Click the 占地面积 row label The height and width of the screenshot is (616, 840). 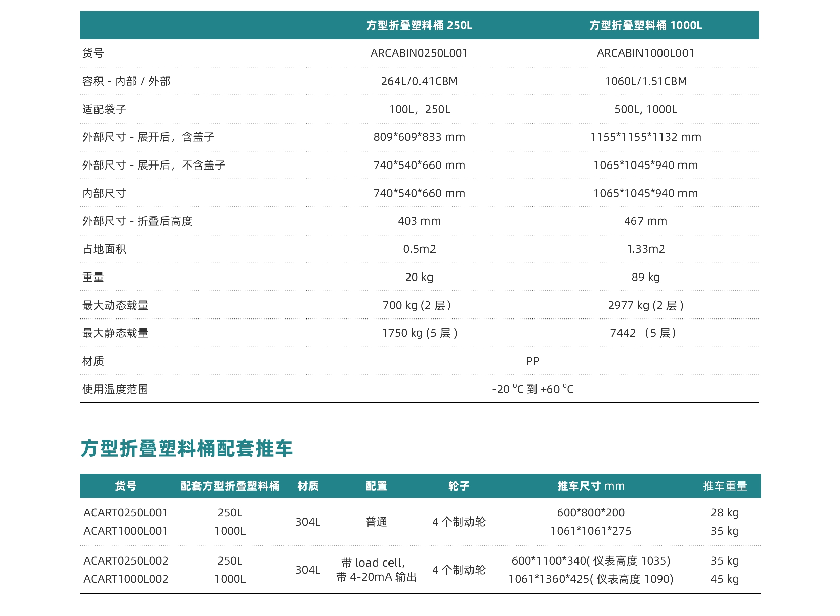point(104,249)
